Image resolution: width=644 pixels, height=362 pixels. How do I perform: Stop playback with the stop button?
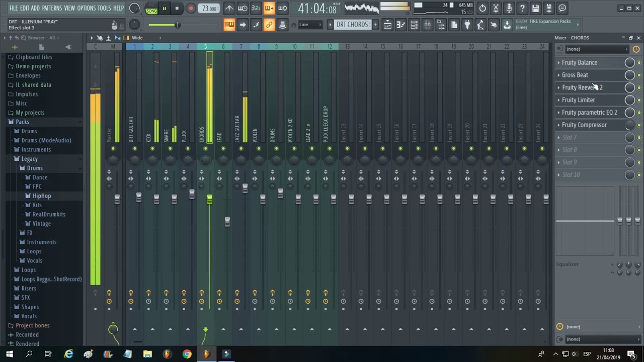click(x=177, y=8)
